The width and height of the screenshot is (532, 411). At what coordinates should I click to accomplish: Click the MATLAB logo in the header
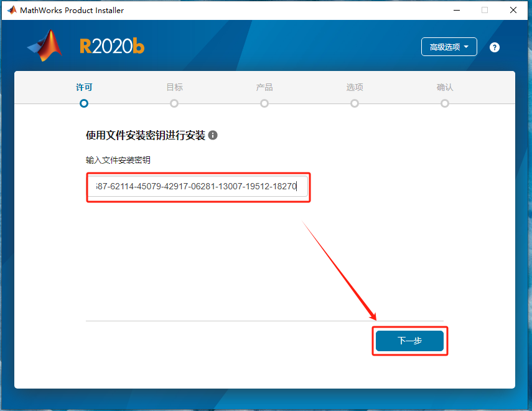click(x=45, y=45)
